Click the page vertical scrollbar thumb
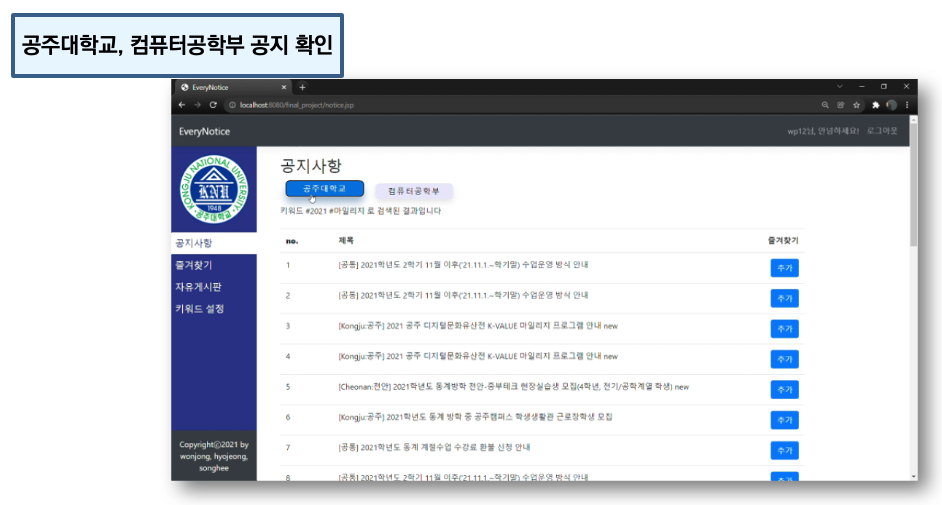 click(913, 185)
